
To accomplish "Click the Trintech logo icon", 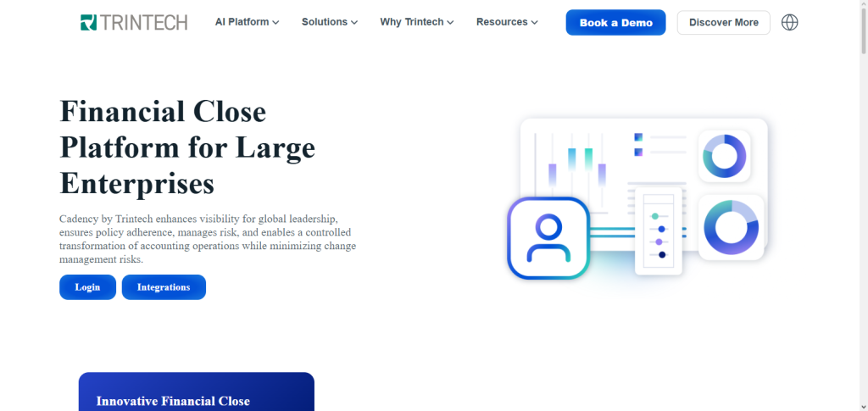I will pos(88,22).
